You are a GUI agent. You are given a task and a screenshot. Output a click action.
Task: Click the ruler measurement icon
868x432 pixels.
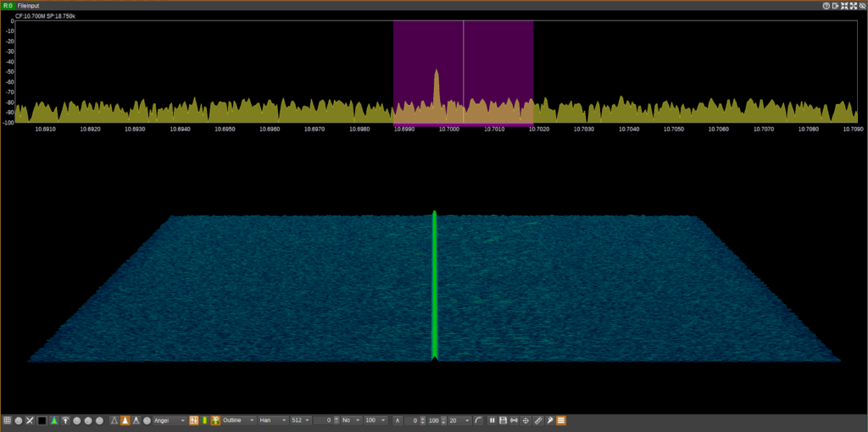click(538, 420)
